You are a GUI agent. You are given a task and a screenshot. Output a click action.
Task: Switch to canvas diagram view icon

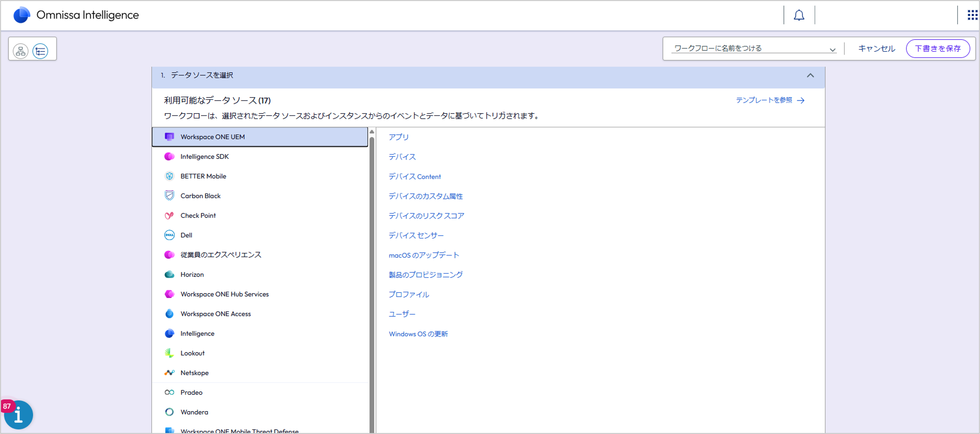click(21, 51)
